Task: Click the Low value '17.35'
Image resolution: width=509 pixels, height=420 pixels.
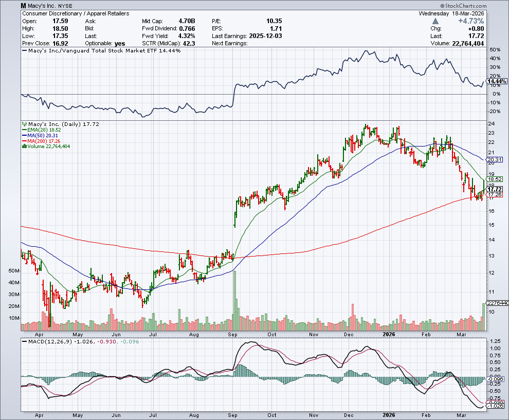Action: point(60,36)
